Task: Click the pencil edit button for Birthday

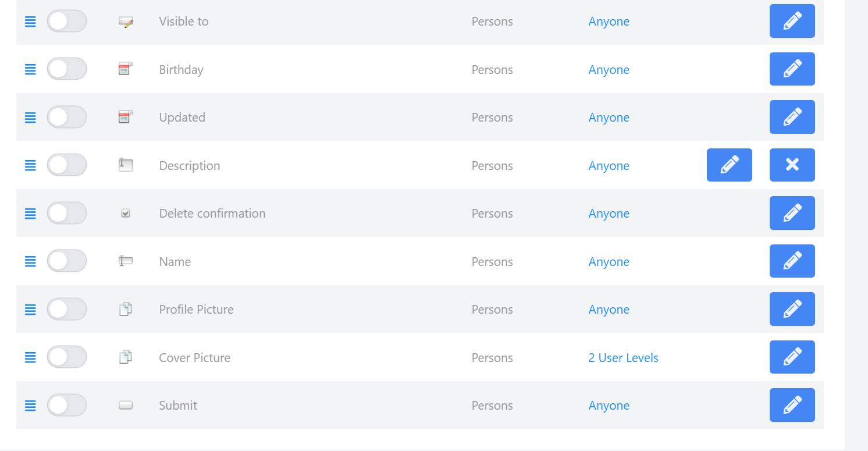Action: 792,69
